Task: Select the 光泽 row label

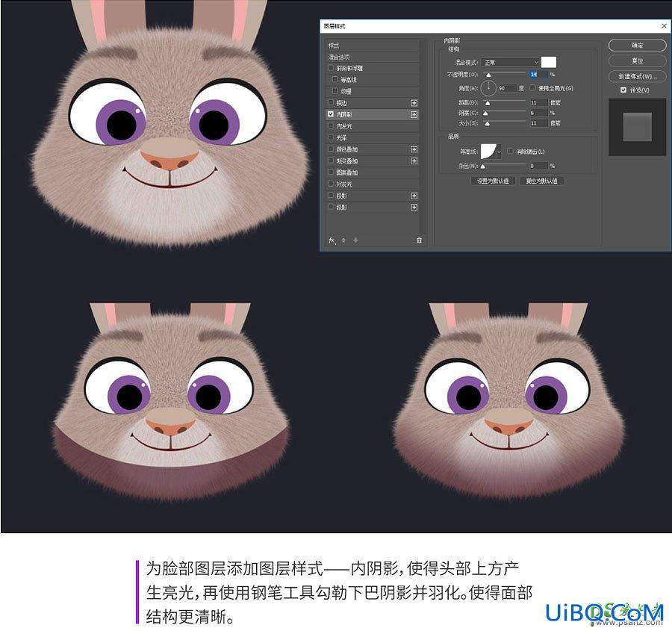Action: 341,137
